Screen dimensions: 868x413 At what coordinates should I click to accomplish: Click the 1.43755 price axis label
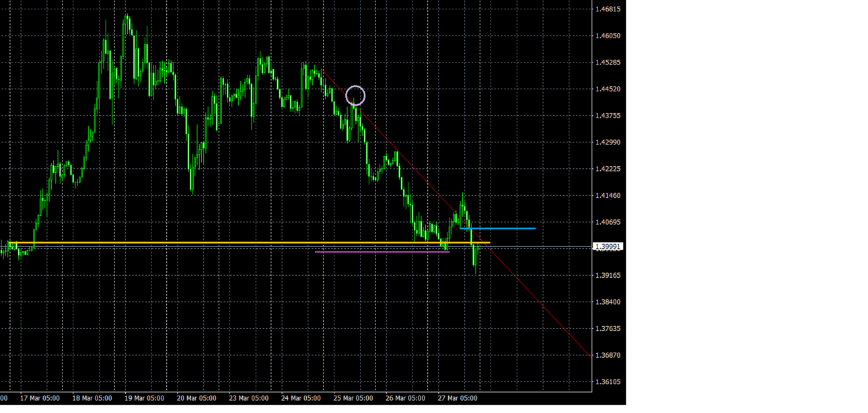[x=608, y=116]
